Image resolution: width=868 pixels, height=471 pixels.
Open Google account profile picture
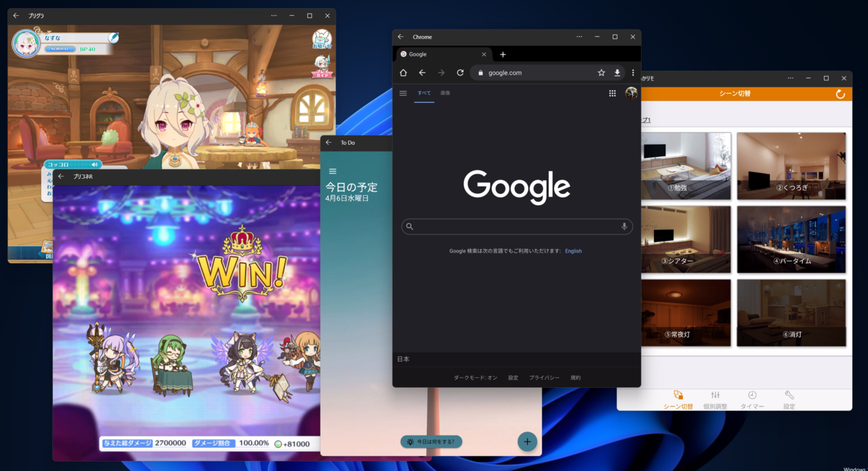coord(631,93)
